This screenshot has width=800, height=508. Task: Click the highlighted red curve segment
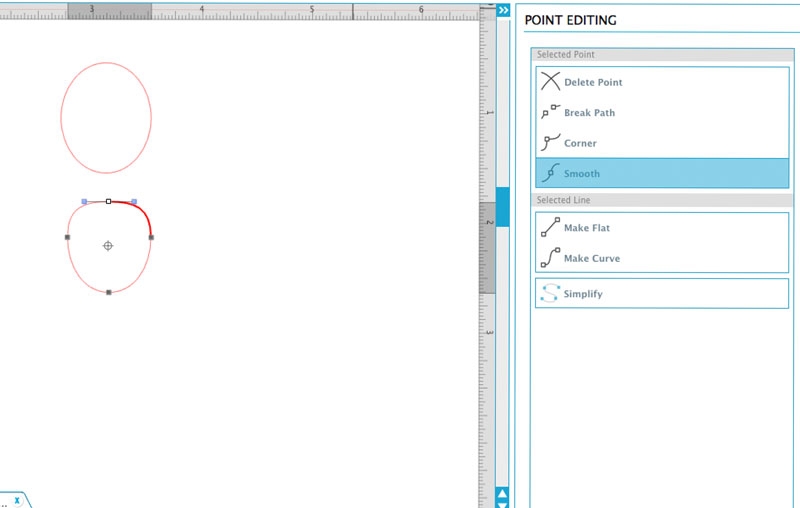tap(142, 211)
